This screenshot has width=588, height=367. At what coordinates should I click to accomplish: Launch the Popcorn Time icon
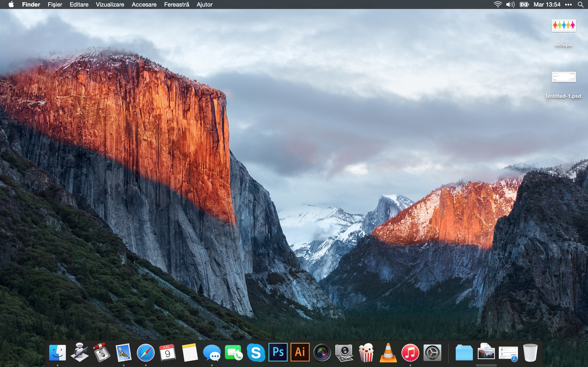click(366, 353)
